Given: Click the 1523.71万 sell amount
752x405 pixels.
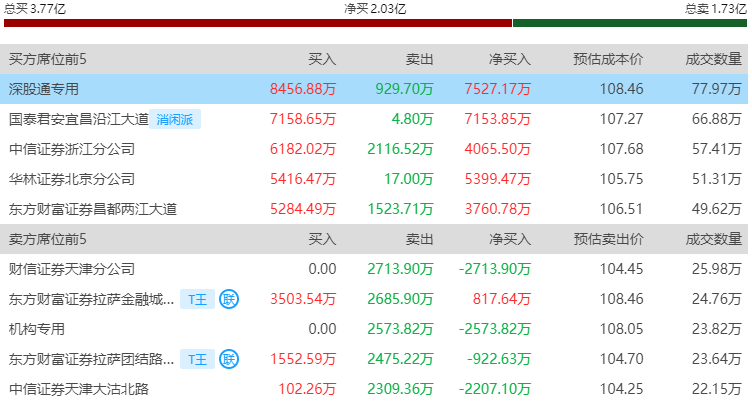Looking at the screenshot, I should click(x=400, y=209).
